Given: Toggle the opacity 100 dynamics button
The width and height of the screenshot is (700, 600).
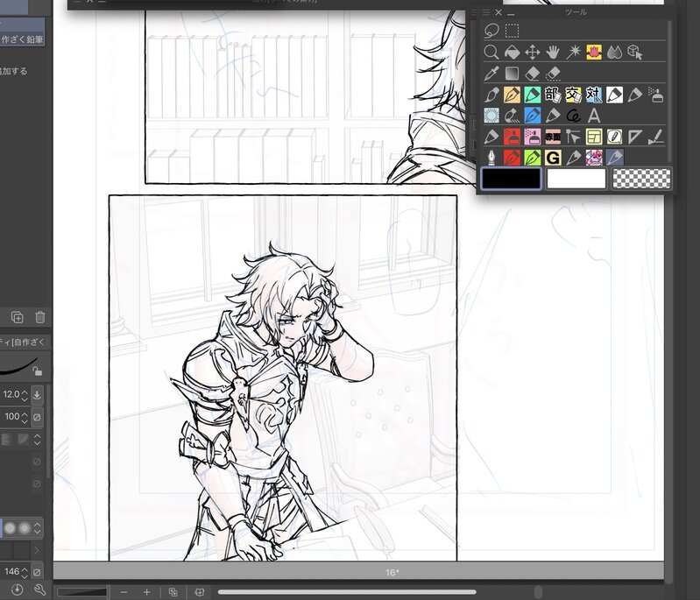Looking at the screenshot, I should click(37, 417).
